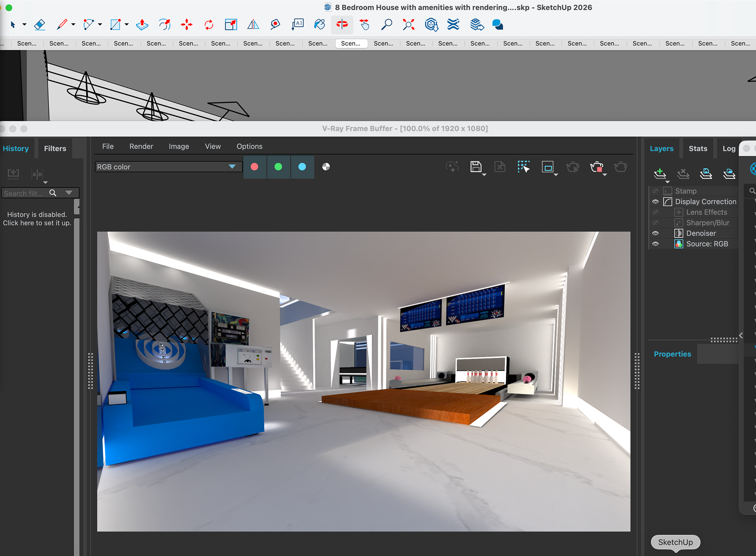Click the save image icon in VFB
The image size is (756, 556).
pyautogui.click(x=476, y=167)
